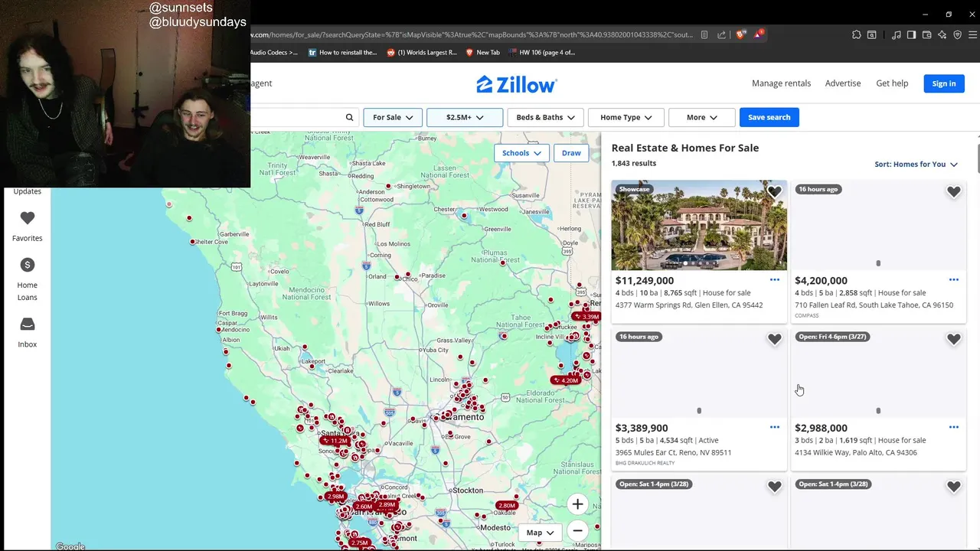Open options dots for $4,200,000 listing
The image size is (980, 551).
(x=953, y=279)
